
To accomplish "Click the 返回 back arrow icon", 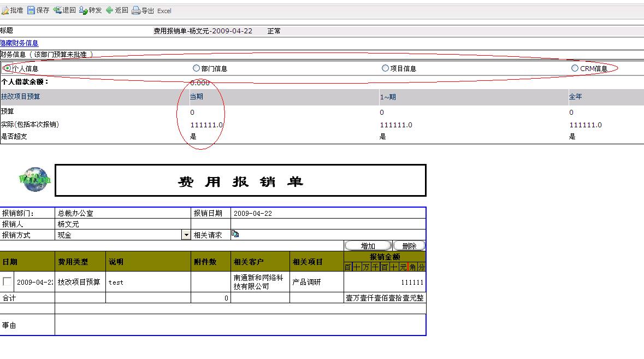I will [109, 10].
